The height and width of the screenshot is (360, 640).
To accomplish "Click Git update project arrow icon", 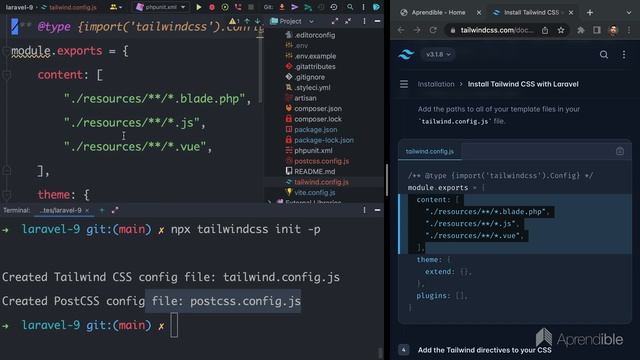I will point(282,7).
